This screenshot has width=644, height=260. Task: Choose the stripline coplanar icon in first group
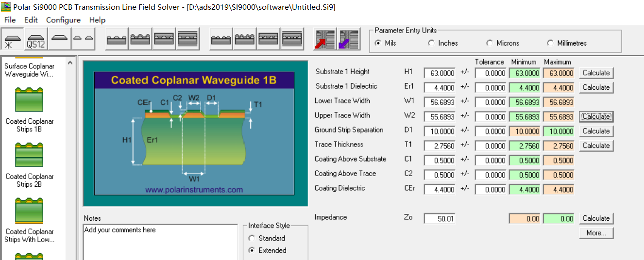pos(188,39)
